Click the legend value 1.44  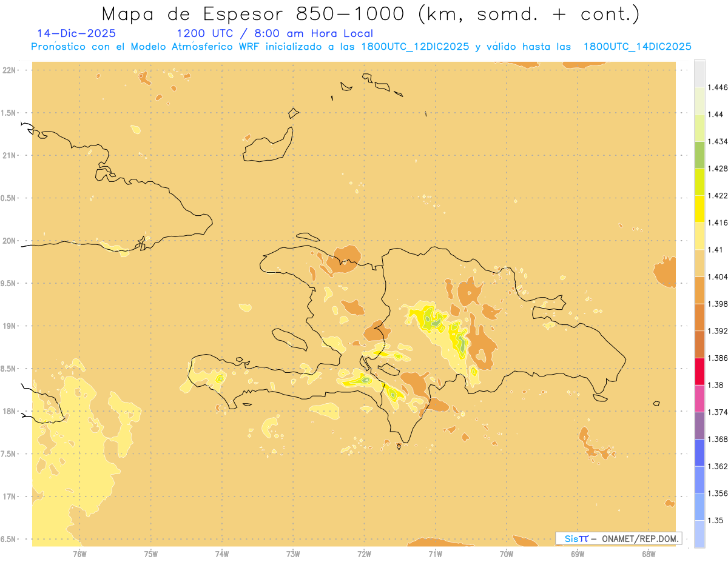click(x=715, y=114)
